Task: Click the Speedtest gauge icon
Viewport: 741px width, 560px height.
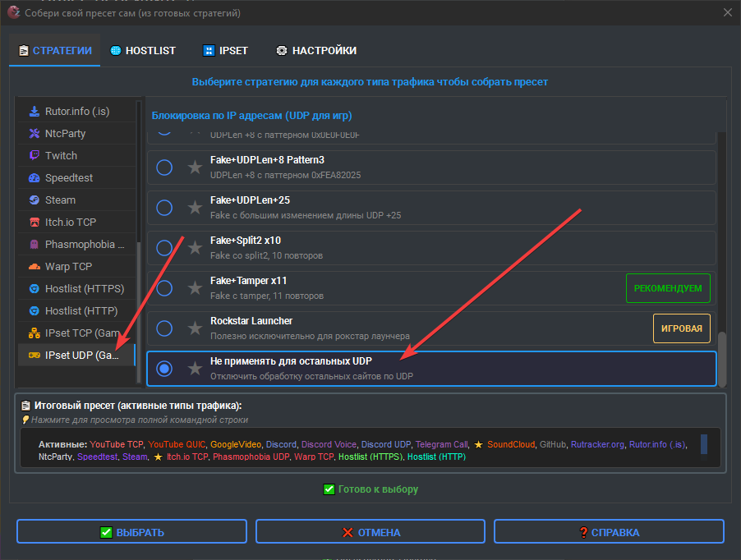Action: pos(34,178)
